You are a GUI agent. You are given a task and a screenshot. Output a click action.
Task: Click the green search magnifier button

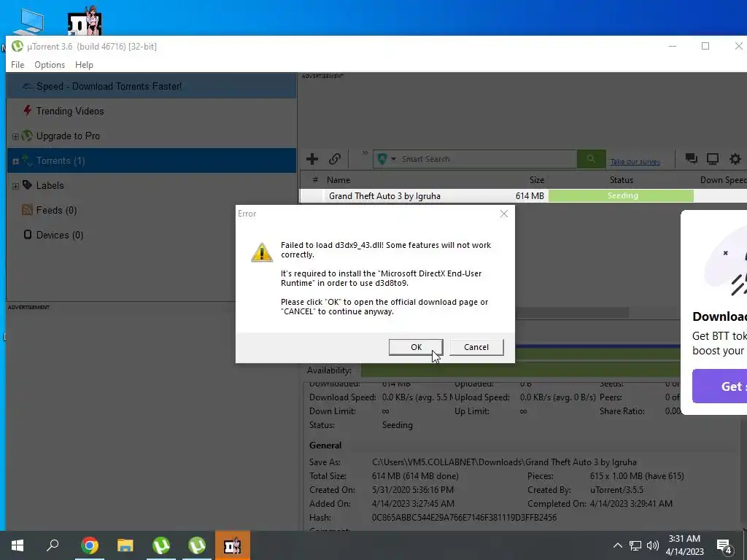tap(591, 159)
